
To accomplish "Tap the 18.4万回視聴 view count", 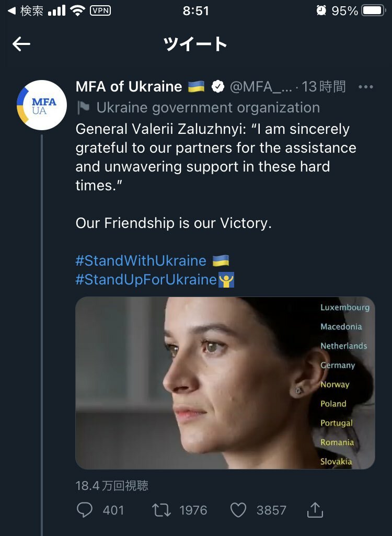I will pyautogui.click(x=112, y=485).
